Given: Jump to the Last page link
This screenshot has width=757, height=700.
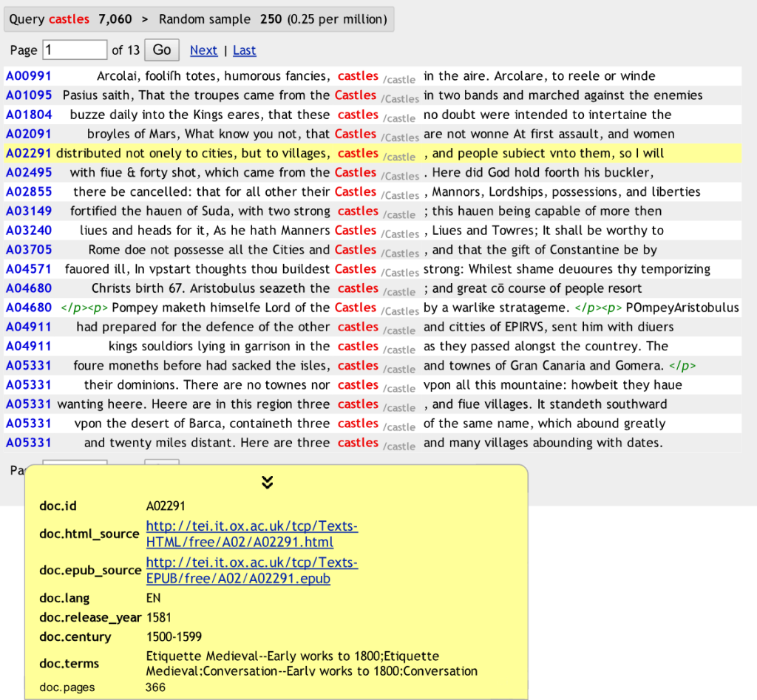Looking at the screenshot, I should (244, 50).
